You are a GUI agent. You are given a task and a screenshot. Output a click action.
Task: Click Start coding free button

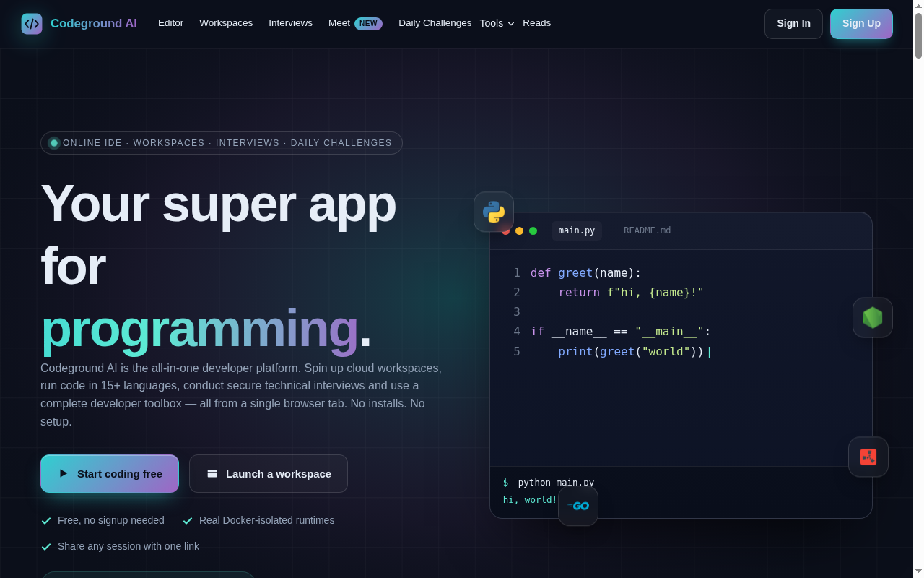pos(110,473)
